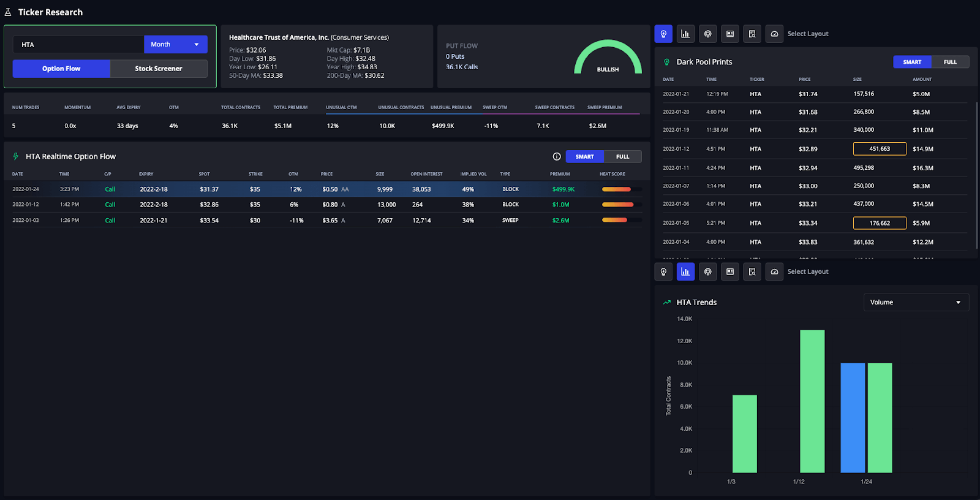Click the 340,000 dark pool size
980x500 pixels.
[864, 130]
